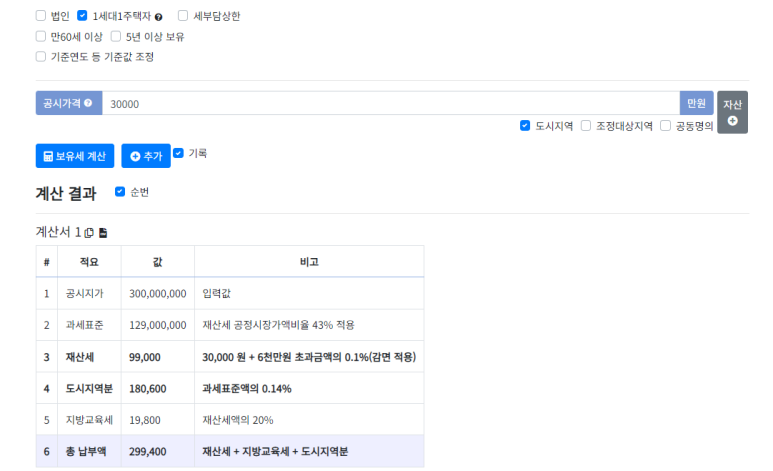Click the 계산 결과 heading
The image size is (773, 471).
(x=66, y=193)
